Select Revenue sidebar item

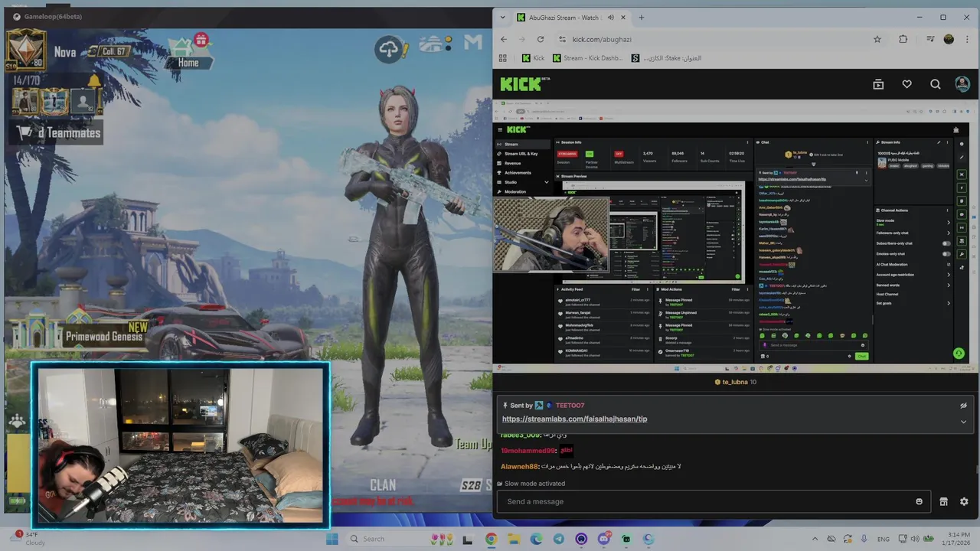523,163
